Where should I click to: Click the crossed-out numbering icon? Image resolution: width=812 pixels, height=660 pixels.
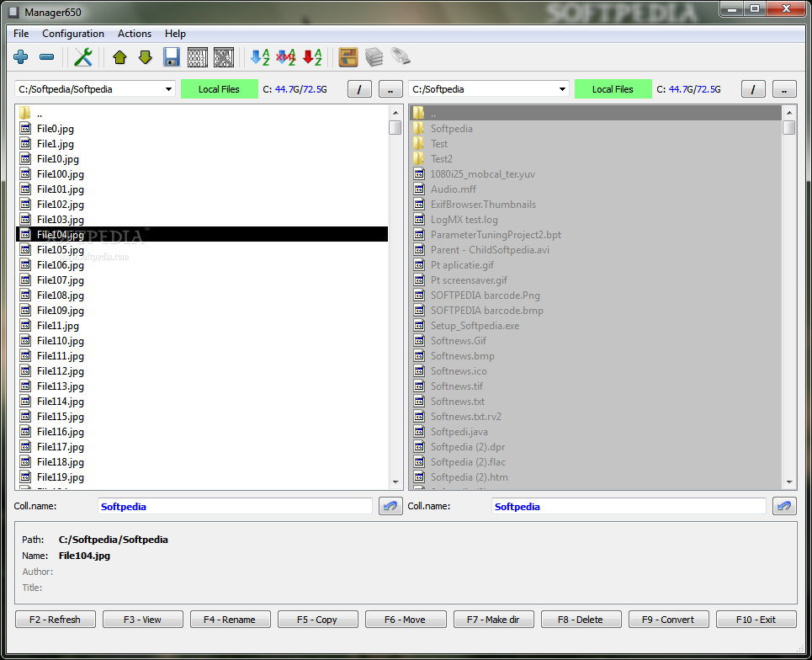[224, 57]
